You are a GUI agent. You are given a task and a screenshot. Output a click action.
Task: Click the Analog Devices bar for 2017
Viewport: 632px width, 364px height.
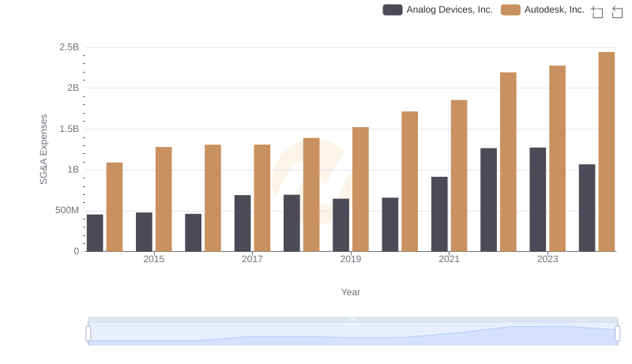coord(243,223)
